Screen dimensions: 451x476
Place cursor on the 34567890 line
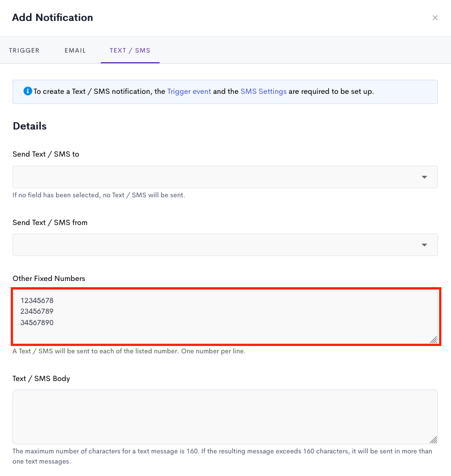37,322
